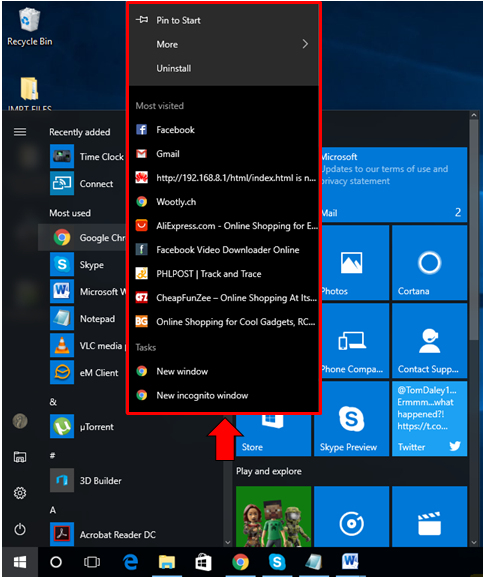Open Notepad from Most used list
The width and height of the screenshot is (484, 578).
click(x=87, y=318)
